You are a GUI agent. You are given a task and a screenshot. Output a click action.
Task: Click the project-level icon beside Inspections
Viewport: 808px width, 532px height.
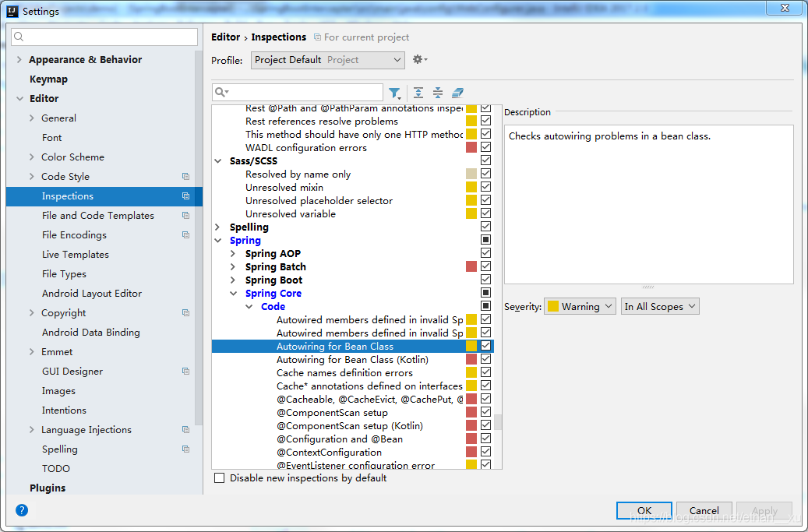click(x=186, y=196)
